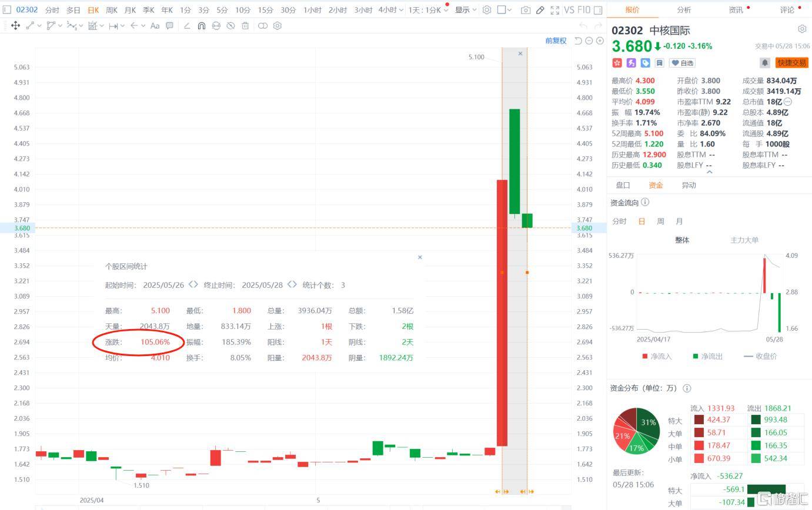
Task: Open the 异动 sub-tab
Action: click(x=689, y=185)
